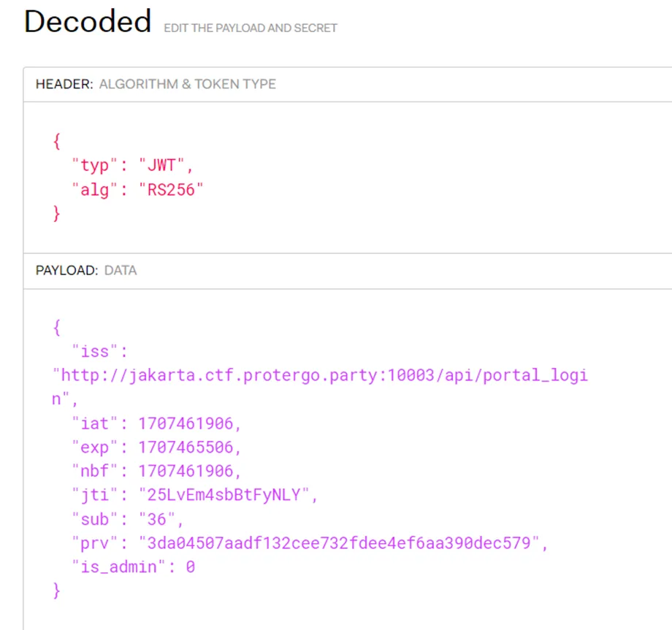The image size is (672, 630).
Task: Click the header's closing curly brace
Action: tap(57, 213)
